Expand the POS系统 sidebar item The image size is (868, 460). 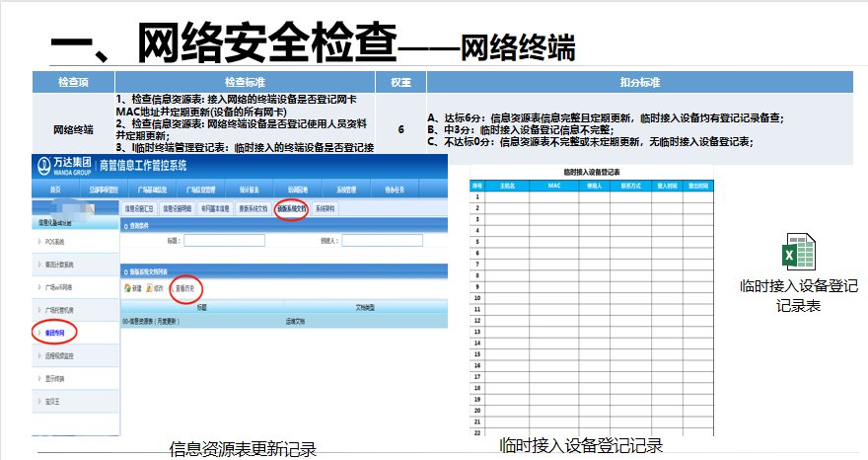point(75,242)
